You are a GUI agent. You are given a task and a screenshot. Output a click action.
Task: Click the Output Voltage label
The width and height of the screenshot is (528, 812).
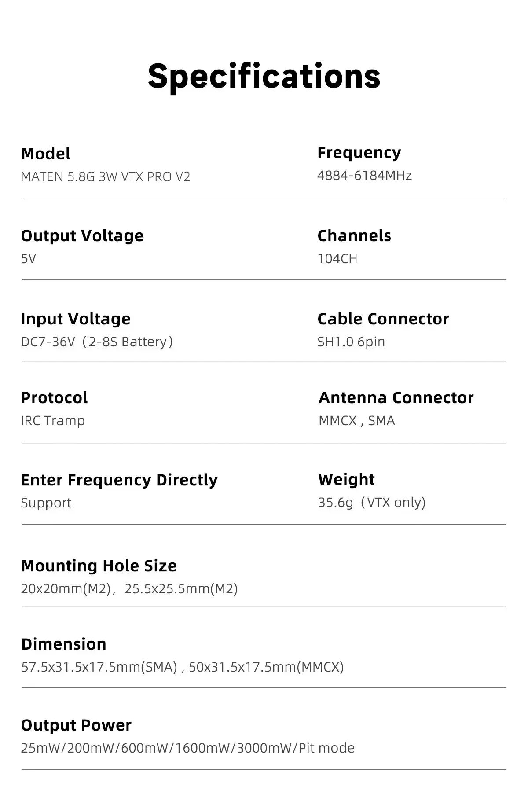(82, 236)
